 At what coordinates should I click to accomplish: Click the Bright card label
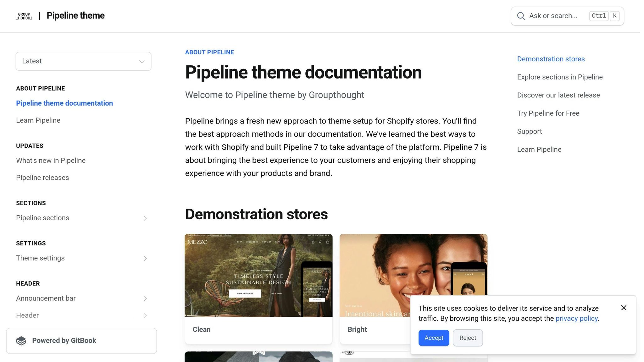pyautogui.click(x=357, y=330)
